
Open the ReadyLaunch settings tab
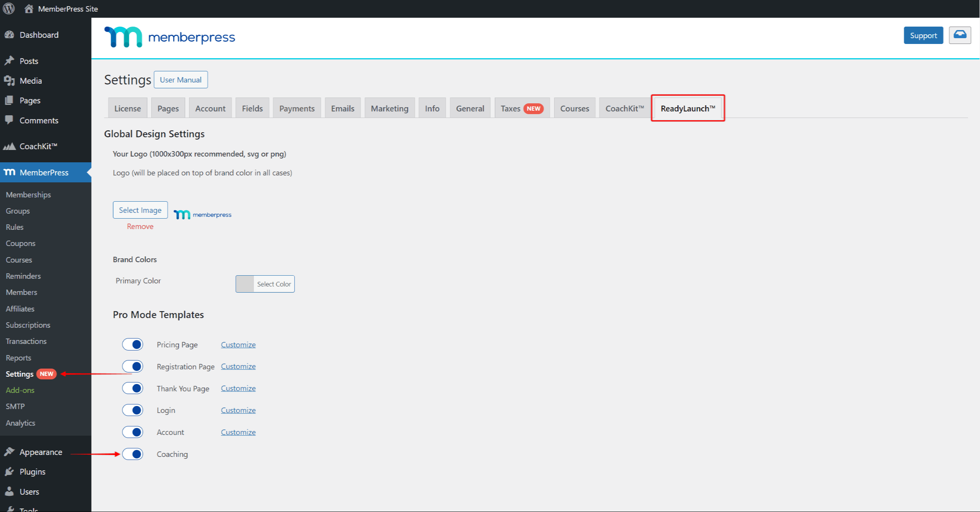point(688,108)
